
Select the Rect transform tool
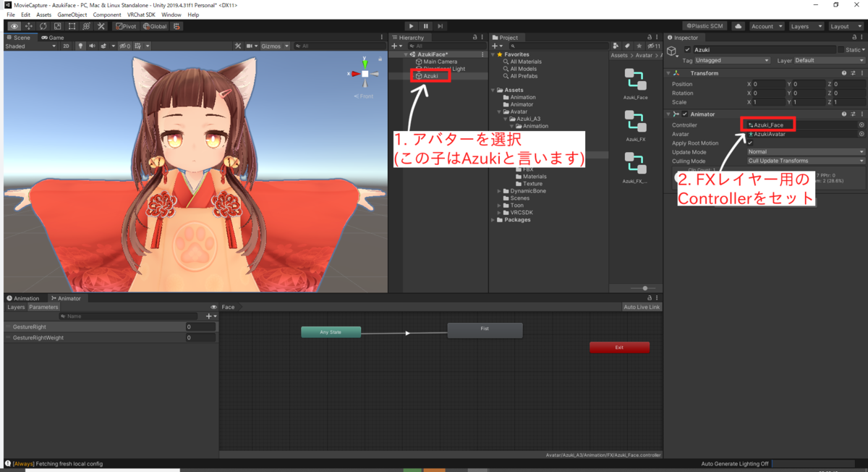[x=72, y=26]
